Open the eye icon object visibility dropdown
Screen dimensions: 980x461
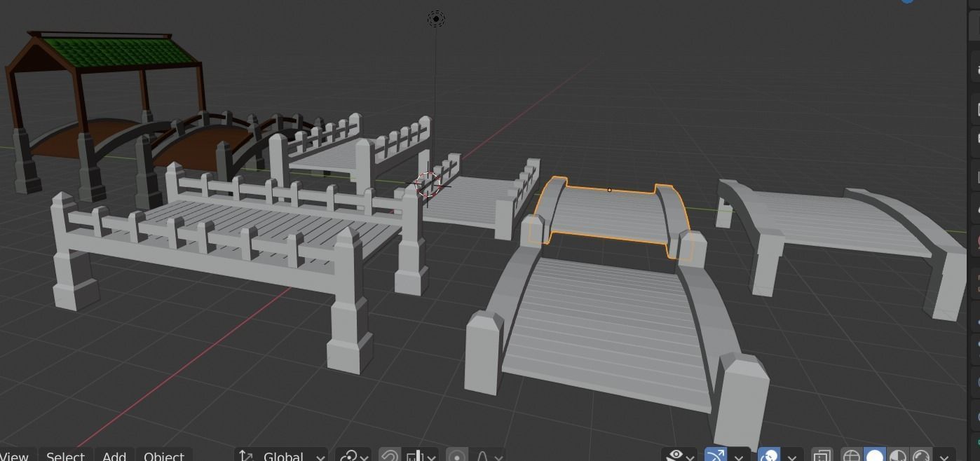[x=680, y=455]
